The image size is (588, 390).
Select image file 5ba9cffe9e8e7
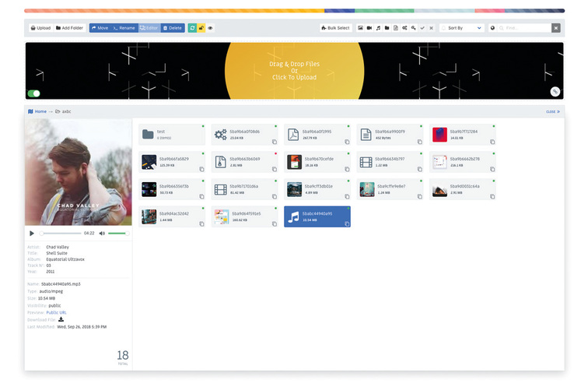390,189
